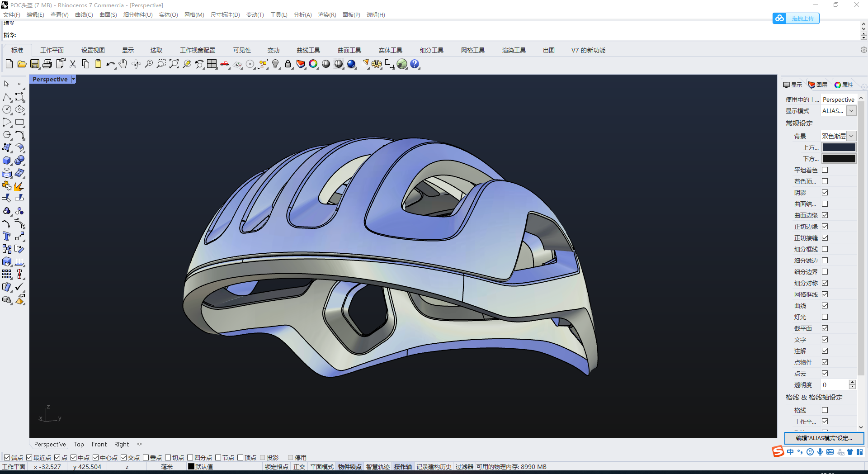868x474 pixels.
Task: Open the 显示模式 ALIAS dropdown
Action: pos(851,111)
